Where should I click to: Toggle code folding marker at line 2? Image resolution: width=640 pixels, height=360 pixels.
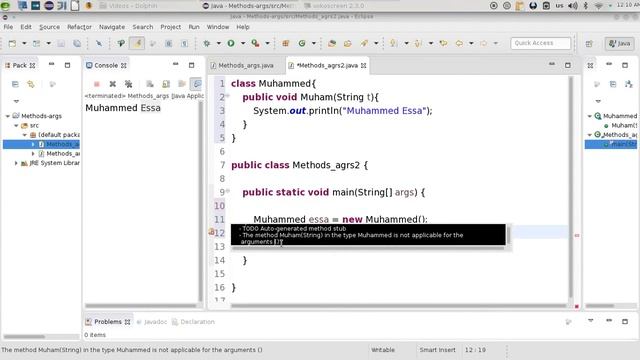point(228,96)
